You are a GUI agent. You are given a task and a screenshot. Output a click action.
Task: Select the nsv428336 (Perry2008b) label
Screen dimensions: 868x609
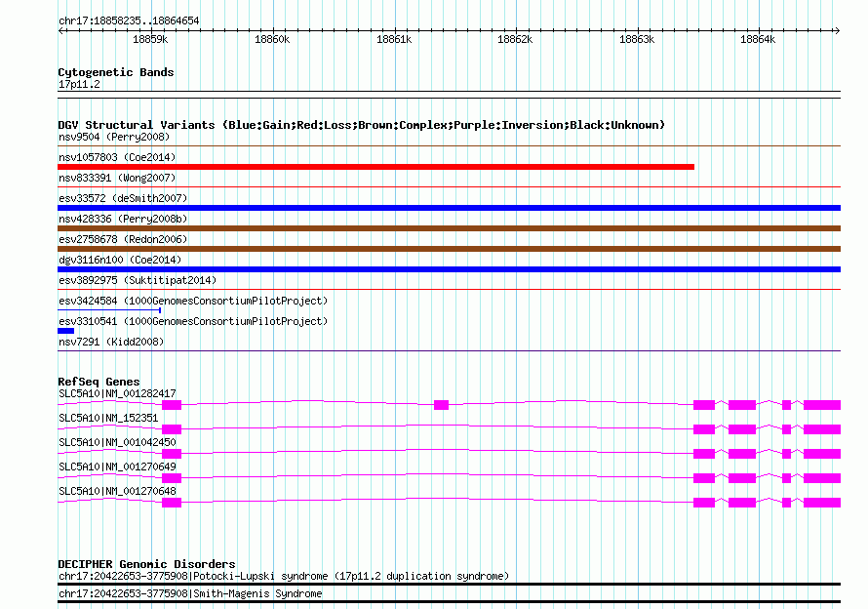pos(123,219)
